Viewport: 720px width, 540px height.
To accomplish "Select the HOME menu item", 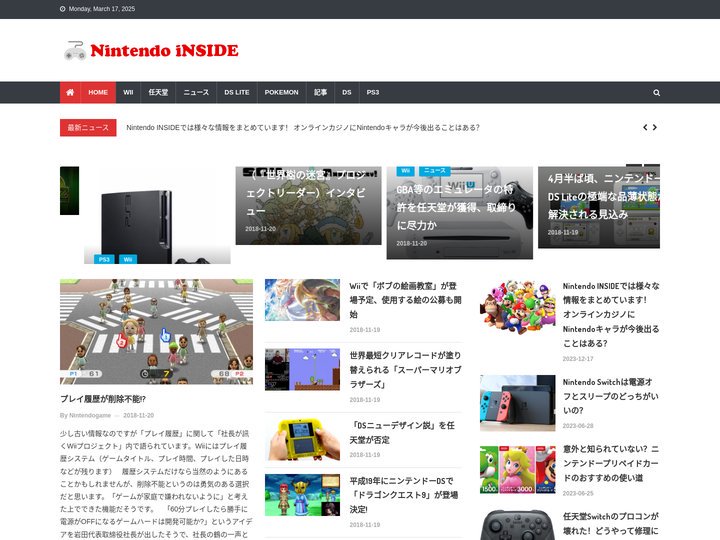I will (98, 92).
